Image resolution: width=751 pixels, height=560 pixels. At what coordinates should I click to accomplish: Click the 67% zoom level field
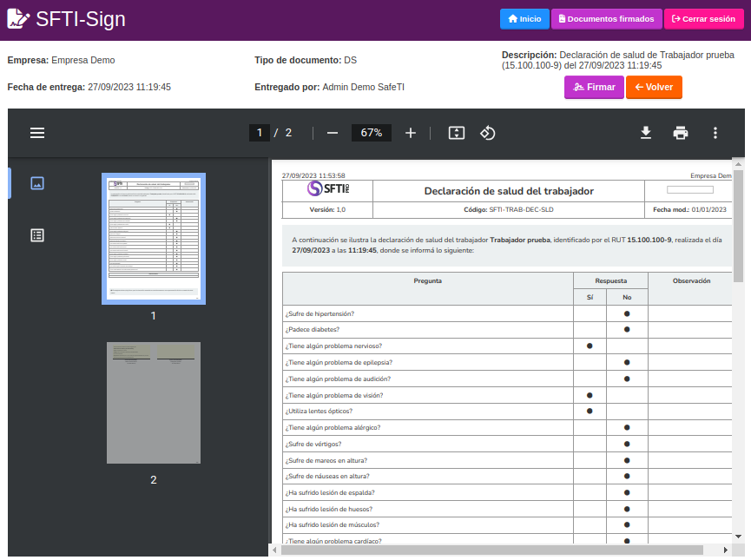(372, 133)
